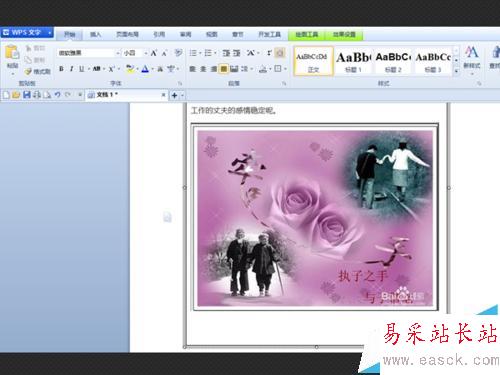Apply the 标题 1 heading style
The width and height of the screenshot is (500, 375).
(x=353, y=61)
